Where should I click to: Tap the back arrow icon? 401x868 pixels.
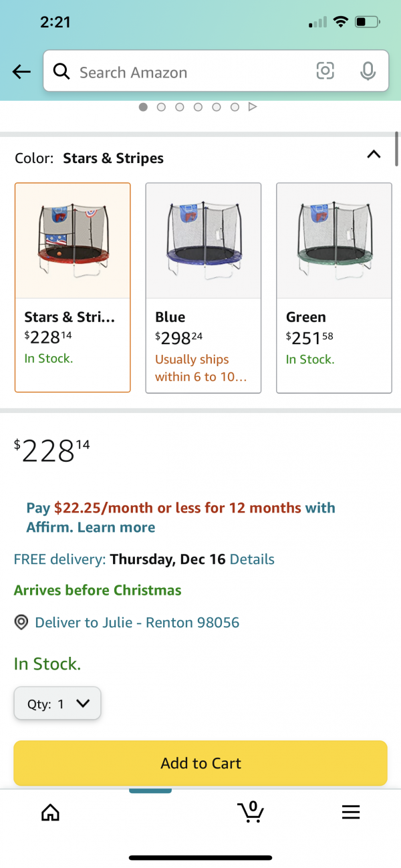21,72
